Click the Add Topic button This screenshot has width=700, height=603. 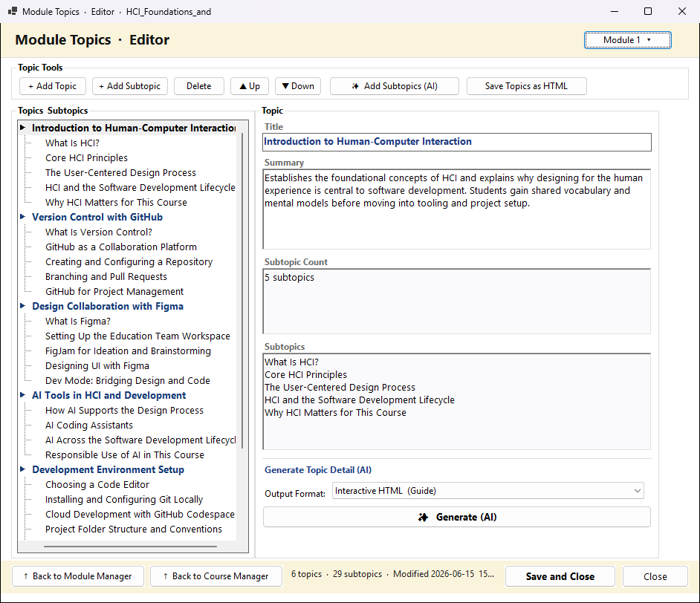point(53,86)
